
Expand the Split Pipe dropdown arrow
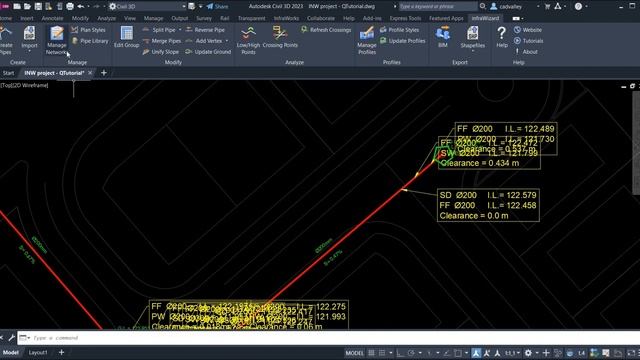(180, 30)
